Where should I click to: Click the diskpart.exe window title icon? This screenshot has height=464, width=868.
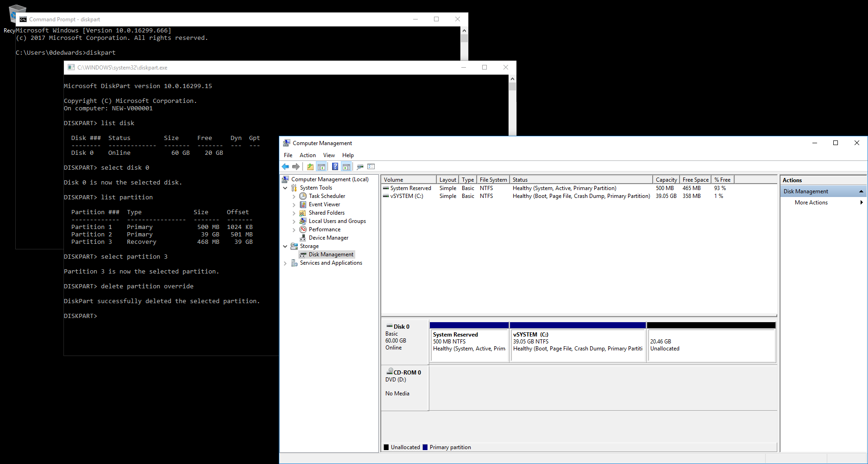click(71, 67)
